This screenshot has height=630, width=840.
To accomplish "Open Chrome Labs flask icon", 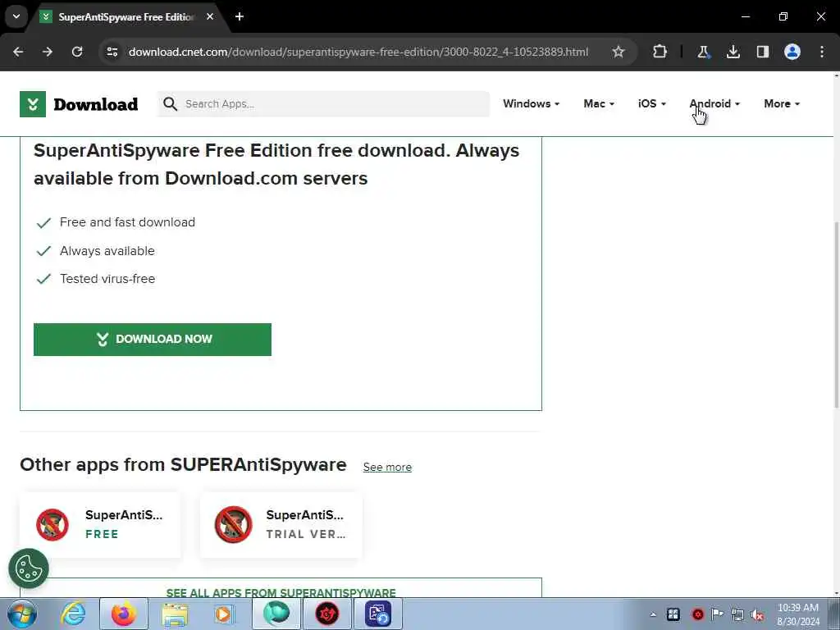I will tap(703, 52).
